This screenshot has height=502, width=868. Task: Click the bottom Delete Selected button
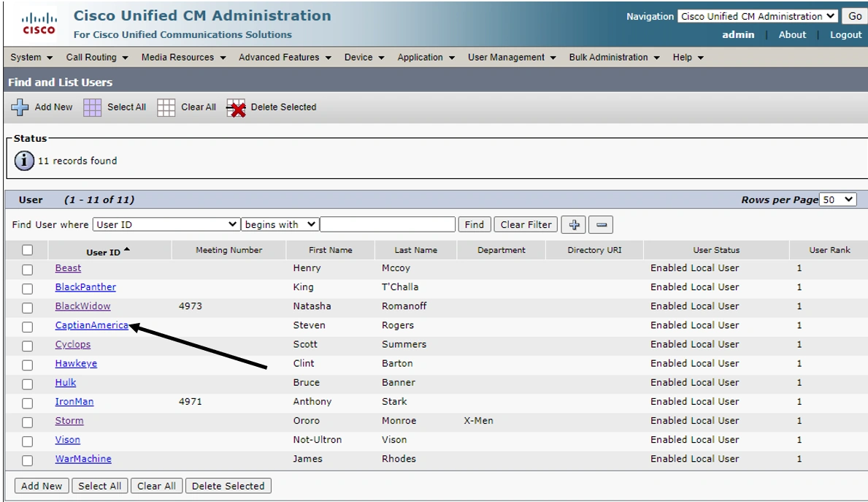pyautogui.click(x=228, y=486)
